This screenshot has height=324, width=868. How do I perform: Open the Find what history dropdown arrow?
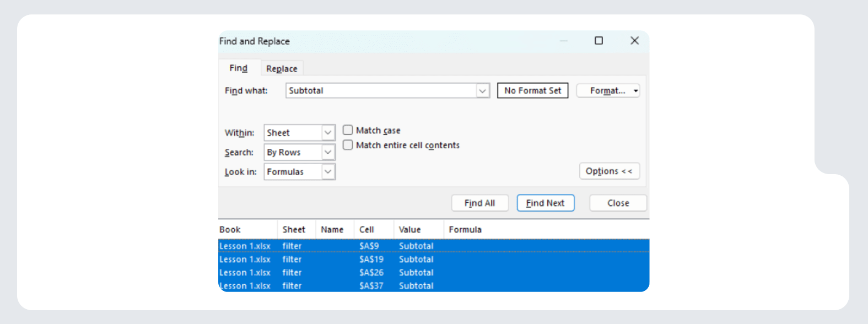(483, 91)
